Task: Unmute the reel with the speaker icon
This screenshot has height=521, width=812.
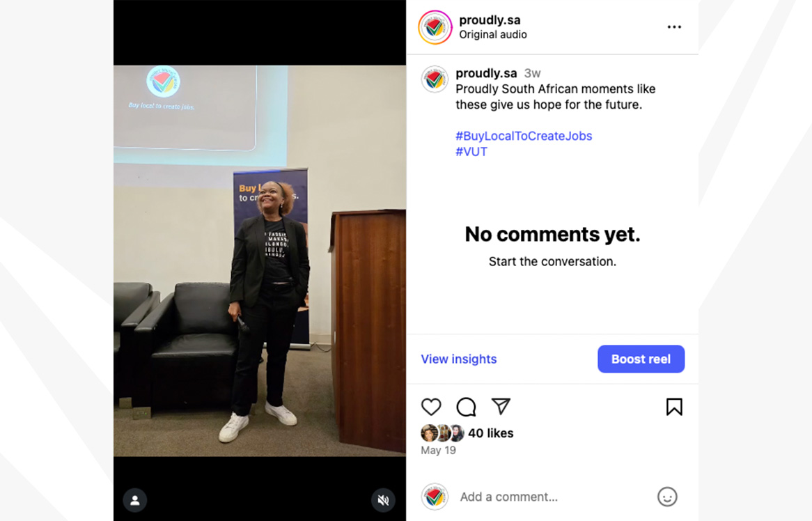Action: (383, 500)
